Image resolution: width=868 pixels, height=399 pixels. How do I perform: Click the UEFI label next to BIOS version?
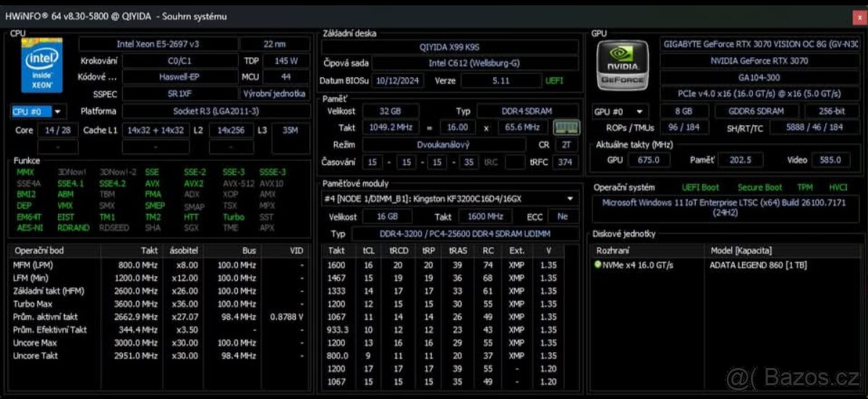554,81
